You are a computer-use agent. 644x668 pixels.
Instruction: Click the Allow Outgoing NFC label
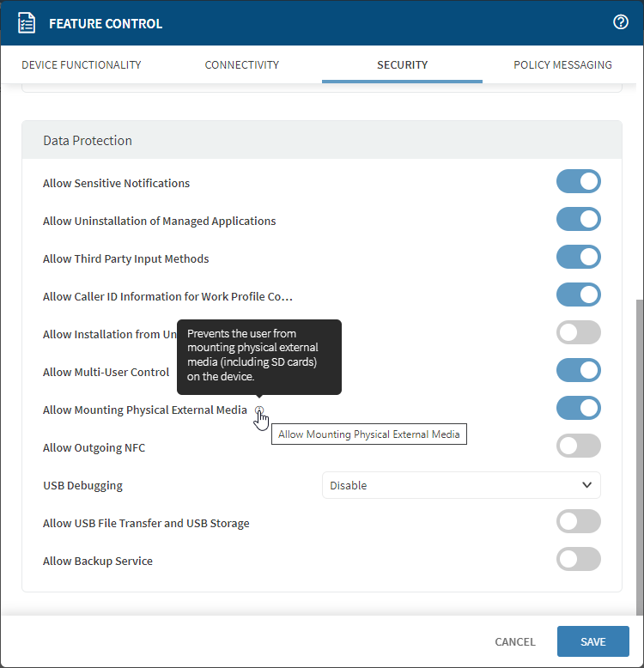(x=94, y=447)
